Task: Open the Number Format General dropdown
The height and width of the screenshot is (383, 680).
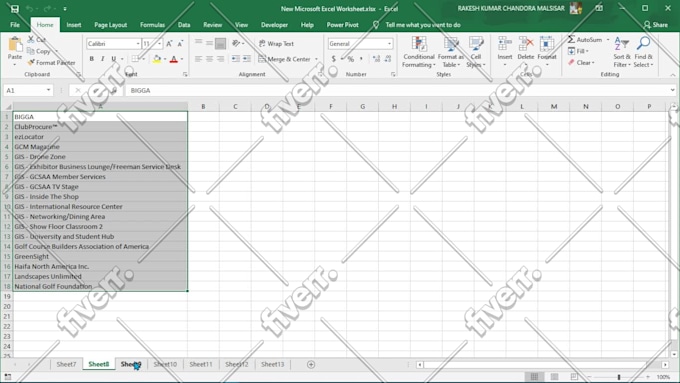Action: click(389, 43)
